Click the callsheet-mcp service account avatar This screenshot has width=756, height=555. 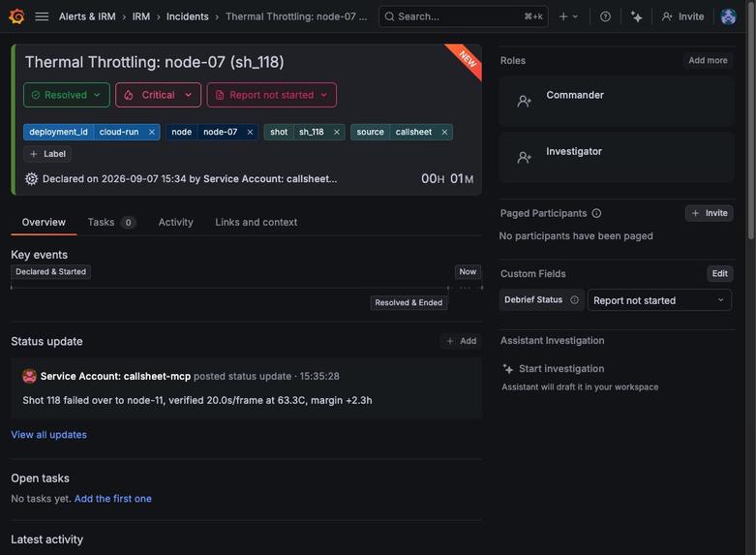tap(29, 376)
